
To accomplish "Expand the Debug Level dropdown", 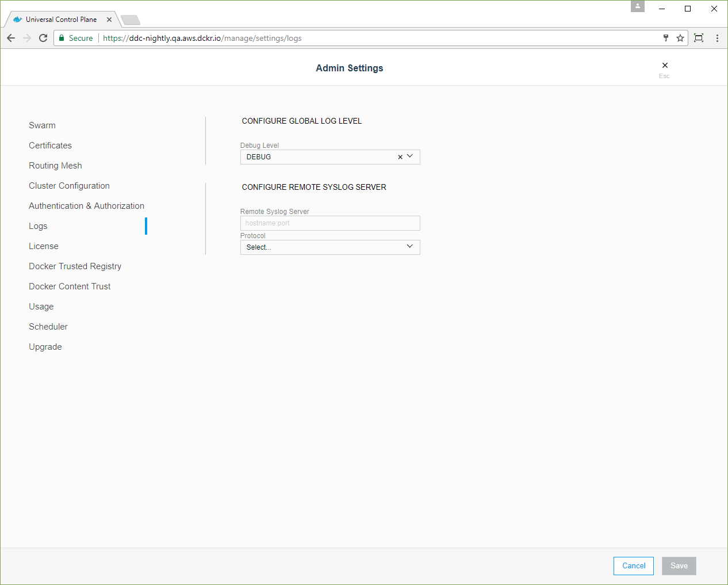I will coord(410,156).
